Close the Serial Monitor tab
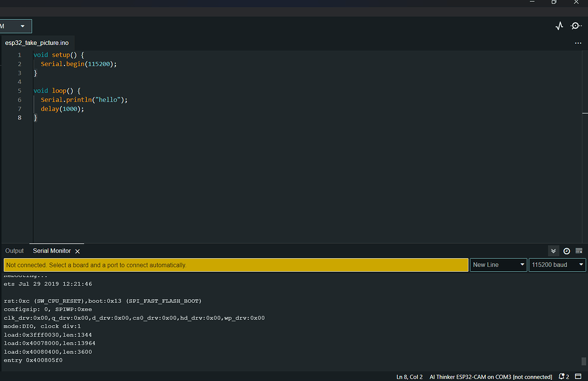588x381 pixels. 77,251
